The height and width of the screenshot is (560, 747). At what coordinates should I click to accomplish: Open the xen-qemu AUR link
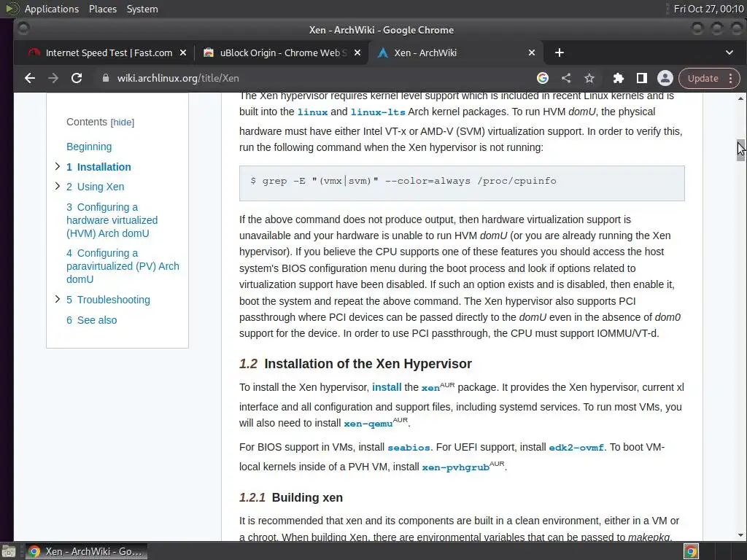click(368, 424)
